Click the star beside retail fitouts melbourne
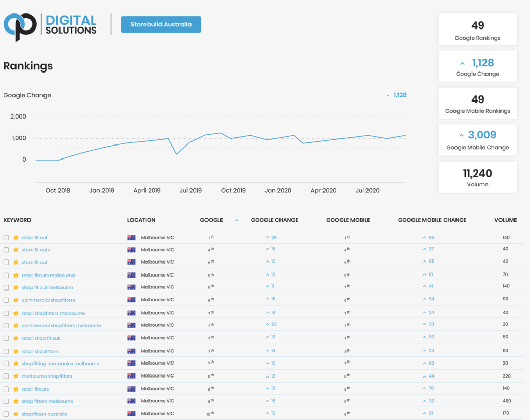This screenshot has height=420, width=530. pyautogui.click(x=16, y=276)
